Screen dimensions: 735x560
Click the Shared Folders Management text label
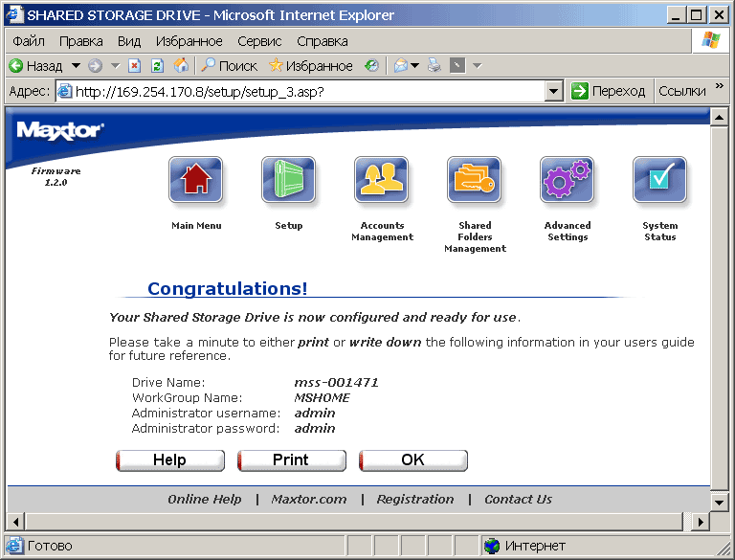[x=475, y=236]
